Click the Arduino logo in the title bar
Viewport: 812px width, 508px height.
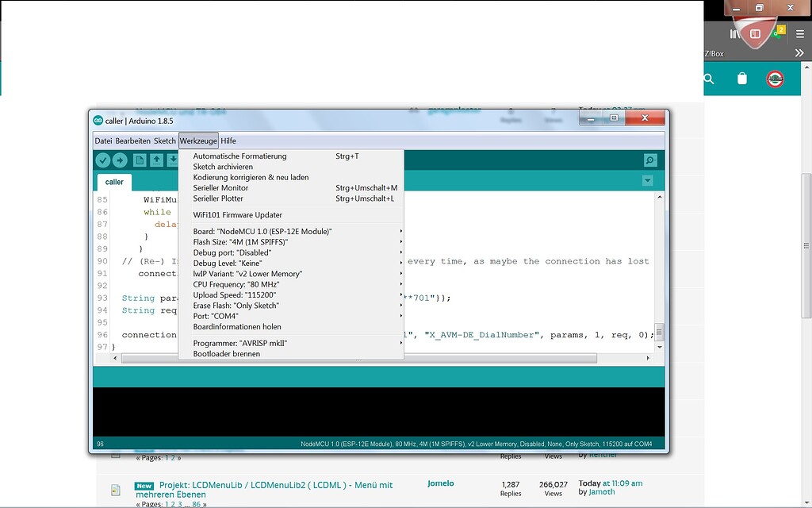point(98,121)
